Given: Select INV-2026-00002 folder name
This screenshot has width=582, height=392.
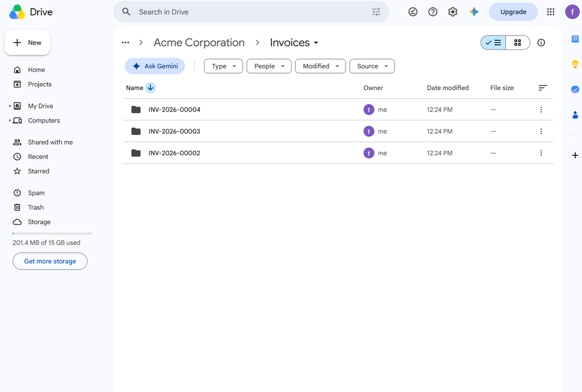Looking at the screenshot, I should (x=175, y=153).
